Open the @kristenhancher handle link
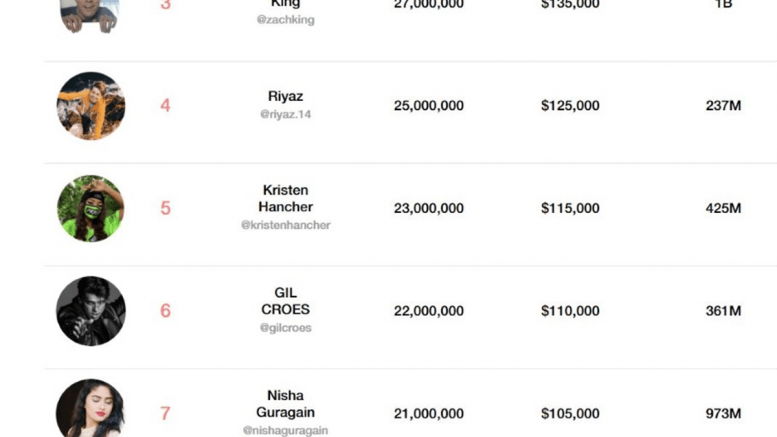The width and height of the screenshot is (777, 437). point(285,225)
